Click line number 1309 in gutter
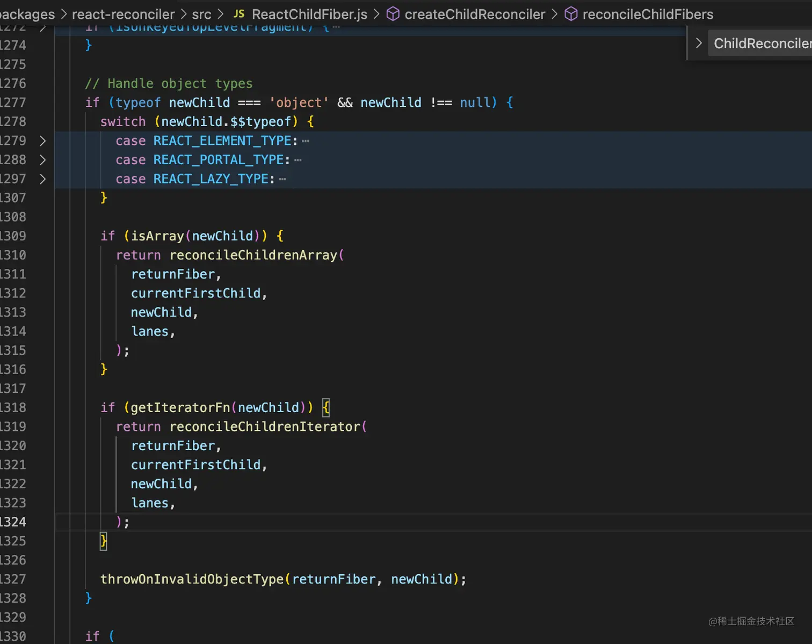This screenshot has width=812, height=644. (13, 236)
